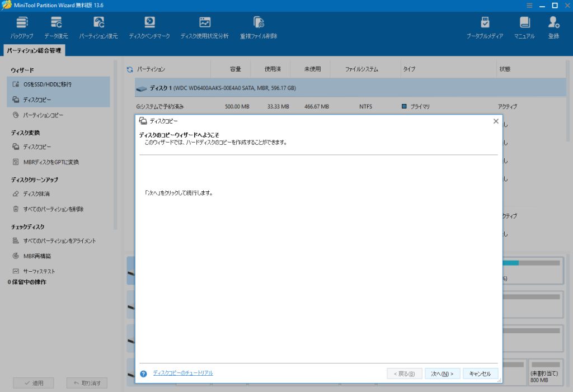Click the 500.00 MB capacity cell
The width and height of the screenshot is (573, 392).
237,107
